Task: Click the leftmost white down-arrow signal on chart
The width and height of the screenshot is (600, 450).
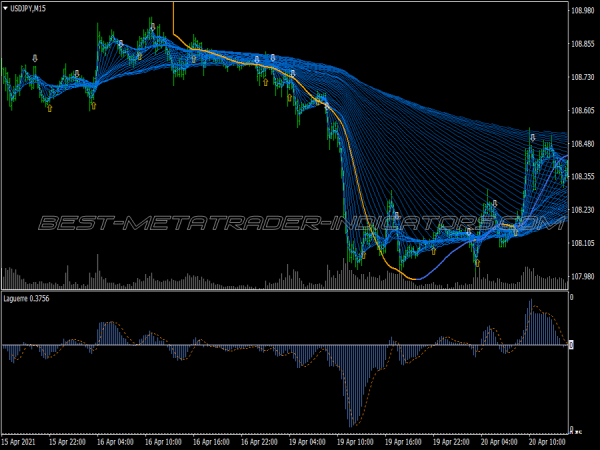Action: 36,58
